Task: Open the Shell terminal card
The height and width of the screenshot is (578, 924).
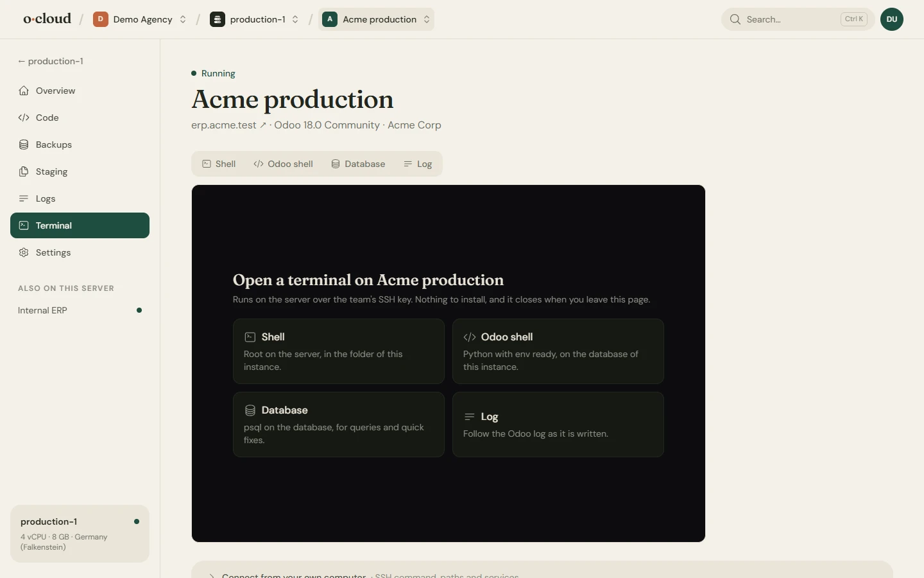Action: point(339,351)
